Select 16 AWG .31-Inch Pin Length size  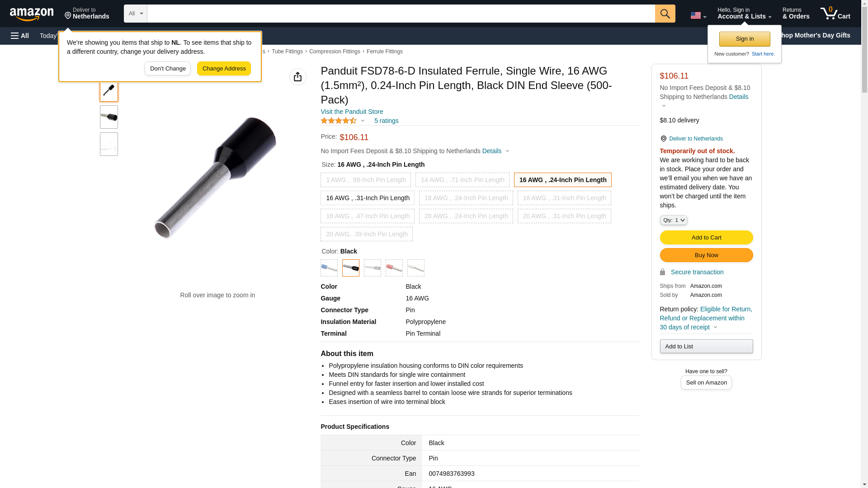(367, 198)
